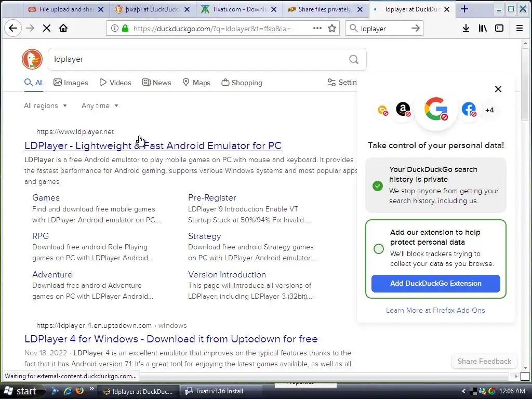
Task: Close the Share files privately tab
Action: [x=360, y=9]
